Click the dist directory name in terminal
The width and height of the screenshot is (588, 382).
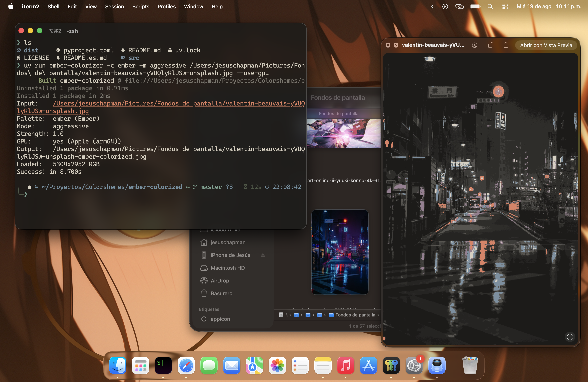(31, 50)
